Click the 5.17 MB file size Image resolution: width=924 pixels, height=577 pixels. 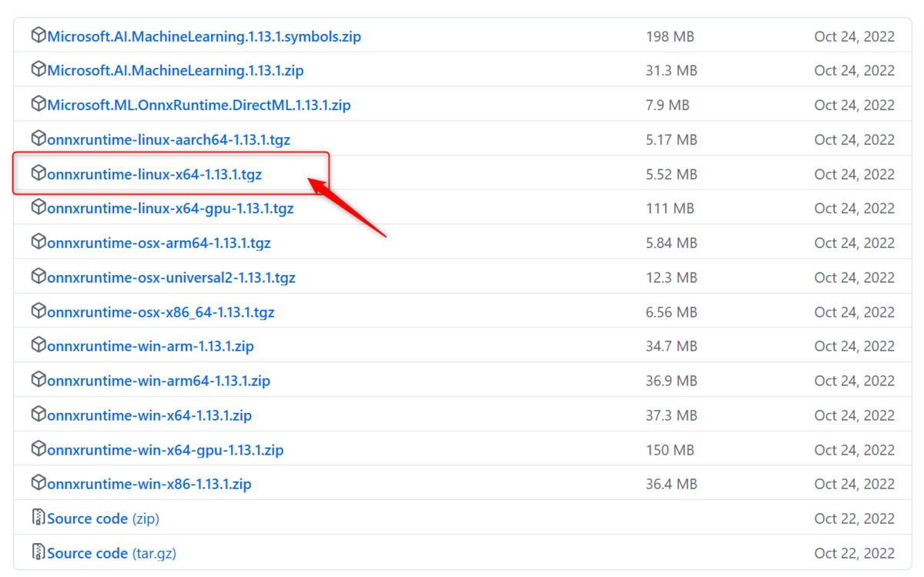click(x=671, y=139)
